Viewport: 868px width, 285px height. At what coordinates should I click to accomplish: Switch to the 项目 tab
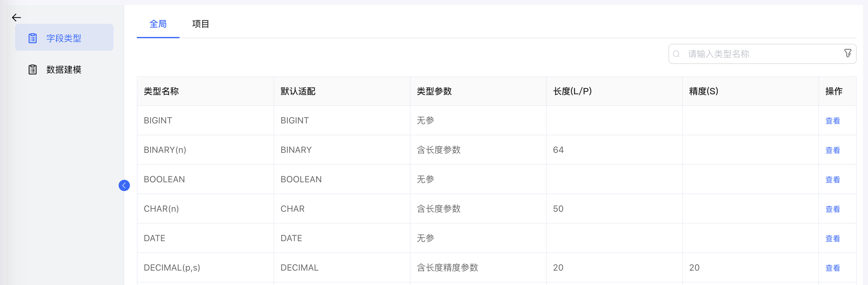click(x=201, y=24)
